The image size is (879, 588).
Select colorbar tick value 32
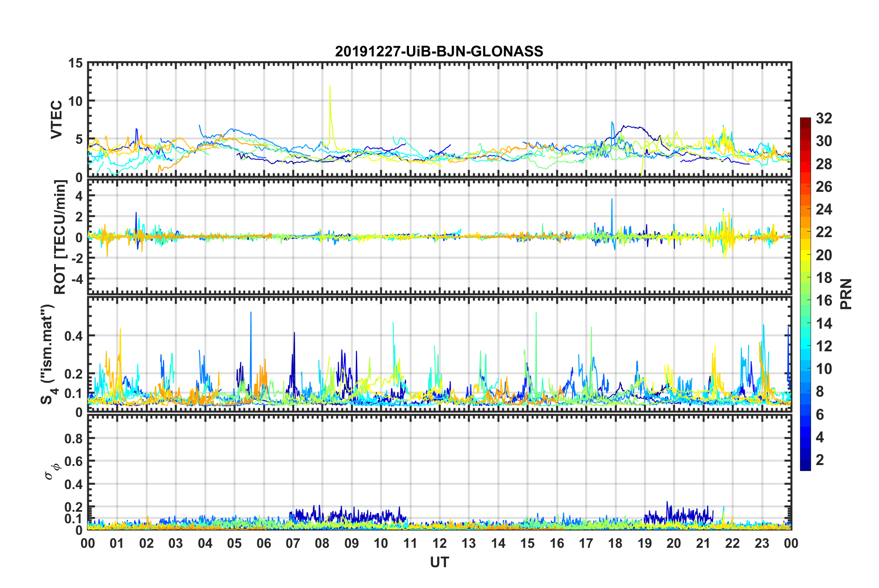pos(824,118)
